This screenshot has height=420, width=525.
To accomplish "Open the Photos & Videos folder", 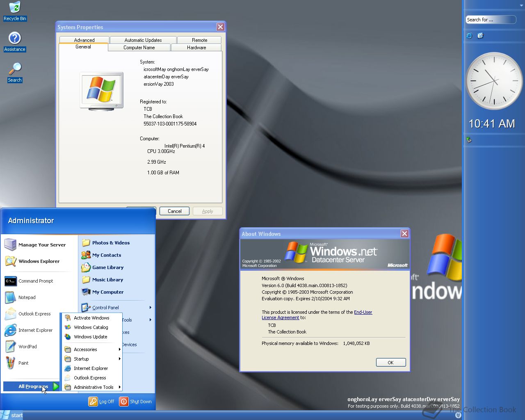I will [x=106, y=243].
